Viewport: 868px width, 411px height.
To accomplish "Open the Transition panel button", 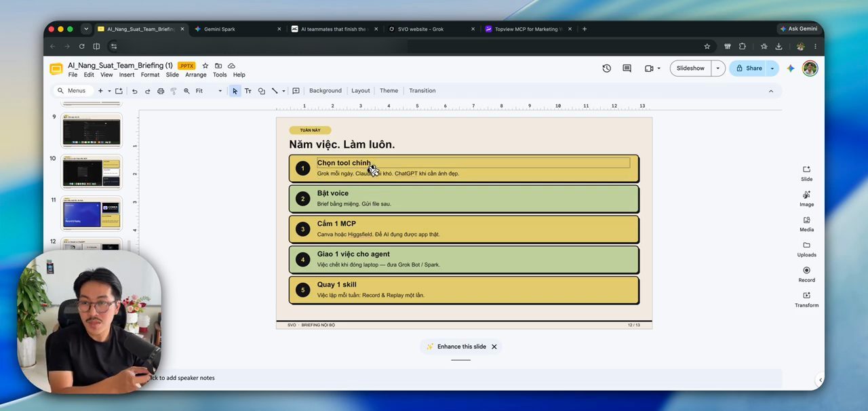I will 422,91.
